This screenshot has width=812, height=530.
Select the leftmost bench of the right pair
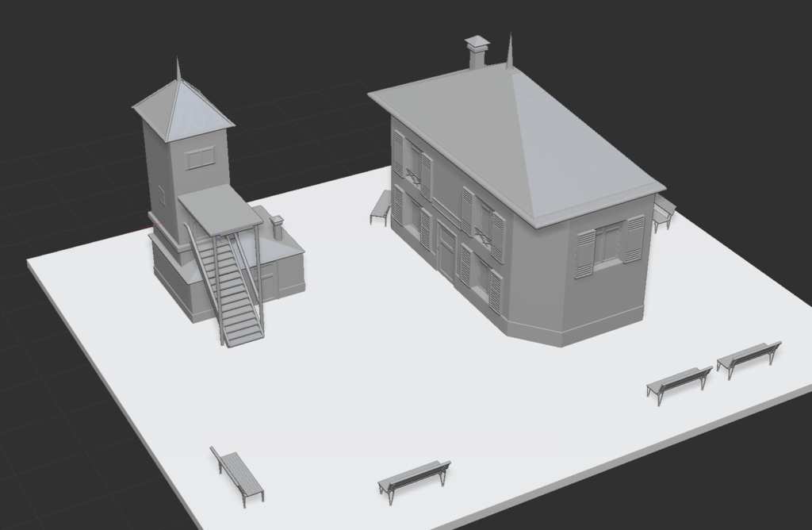coord(678,382)
